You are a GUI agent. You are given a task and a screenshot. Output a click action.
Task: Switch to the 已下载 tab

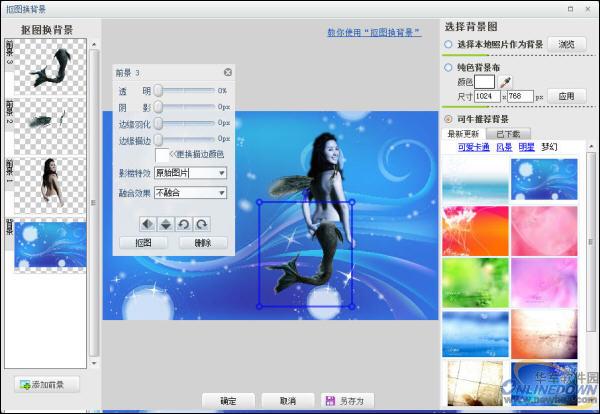(509, 133)
